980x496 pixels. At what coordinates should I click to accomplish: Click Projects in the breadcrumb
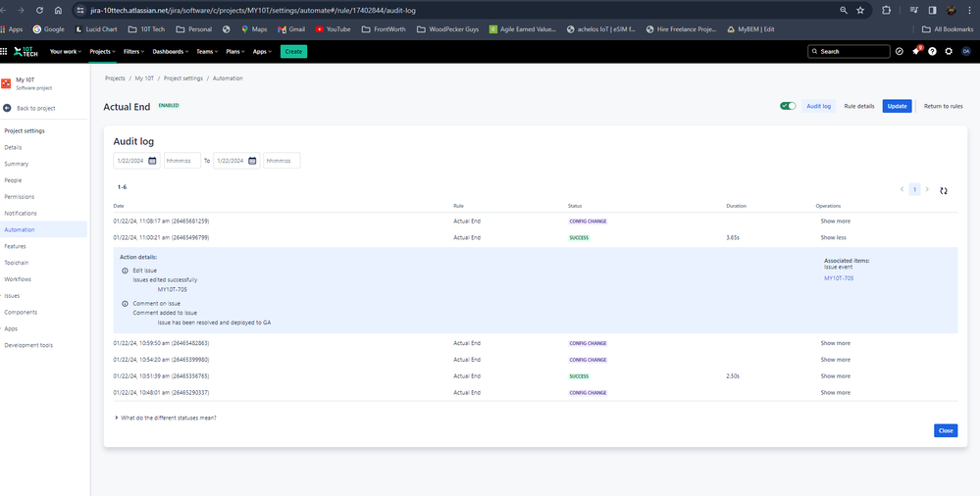coord(115,78)
